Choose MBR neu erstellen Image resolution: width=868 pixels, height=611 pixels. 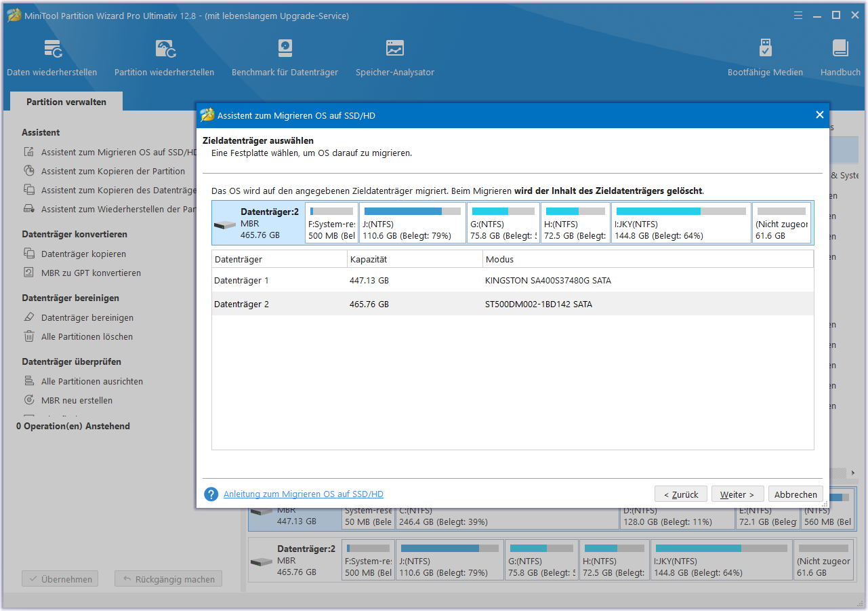pos(77,401)
